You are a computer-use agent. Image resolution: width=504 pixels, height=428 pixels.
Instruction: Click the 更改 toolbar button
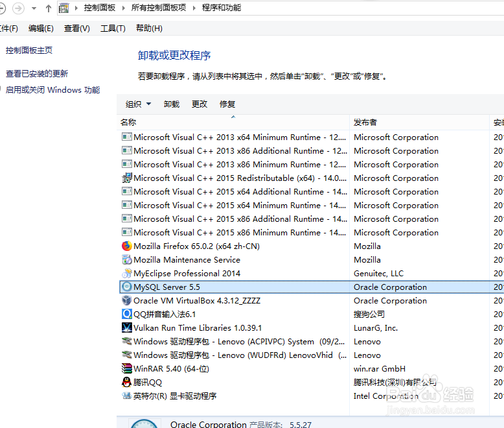pos(200,104)
